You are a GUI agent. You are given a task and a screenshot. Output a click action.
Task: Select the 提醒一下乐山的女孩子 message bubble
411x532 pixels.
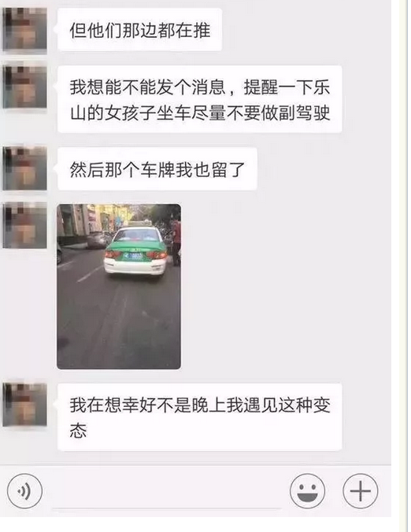199,99
